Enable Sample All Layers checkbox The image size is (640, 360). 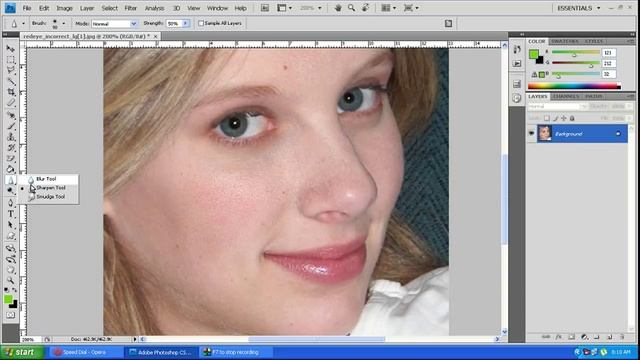click(201, 23)
